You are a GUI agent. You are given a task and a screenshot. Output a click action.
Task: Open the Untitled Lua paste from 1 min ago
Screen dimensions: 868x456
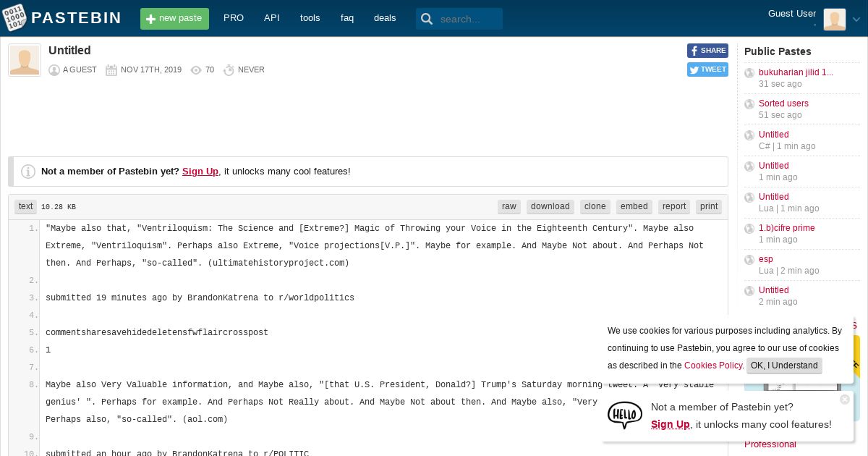[x=774, y=197]
